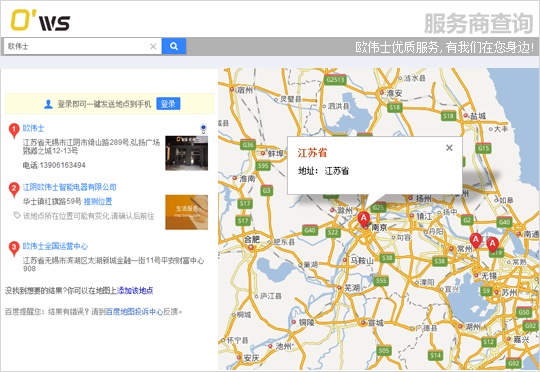
Task: Click the red number 2 pin marker
Action: 14,190
